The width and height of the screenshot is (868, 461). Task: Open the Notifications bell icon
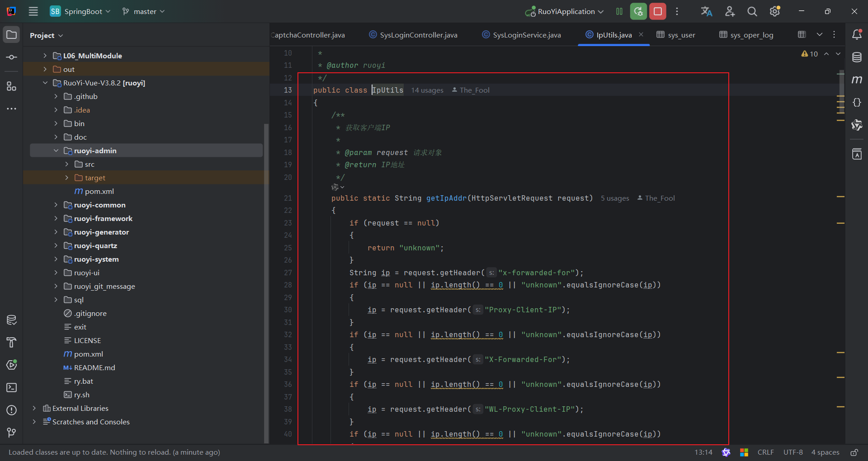(x=857, y=35)
